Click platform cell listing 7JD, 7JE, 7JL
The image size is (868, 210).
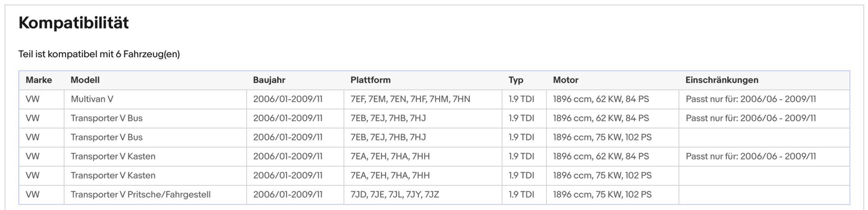point(394,194)
